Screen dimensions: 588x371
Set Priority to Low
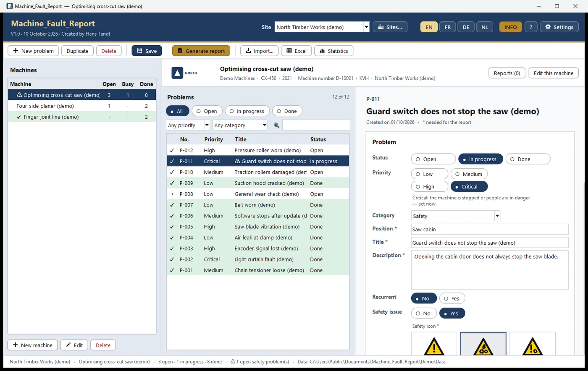point(430,174)
